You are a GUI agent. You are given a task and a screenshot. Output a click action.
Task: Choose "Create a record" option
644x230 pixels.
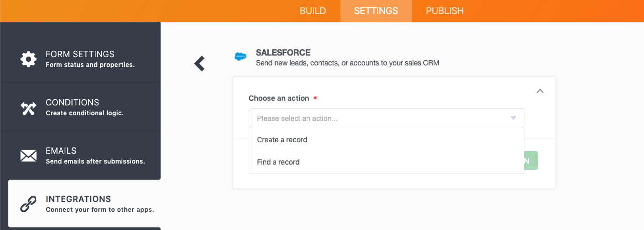click(x=282, y=140)
